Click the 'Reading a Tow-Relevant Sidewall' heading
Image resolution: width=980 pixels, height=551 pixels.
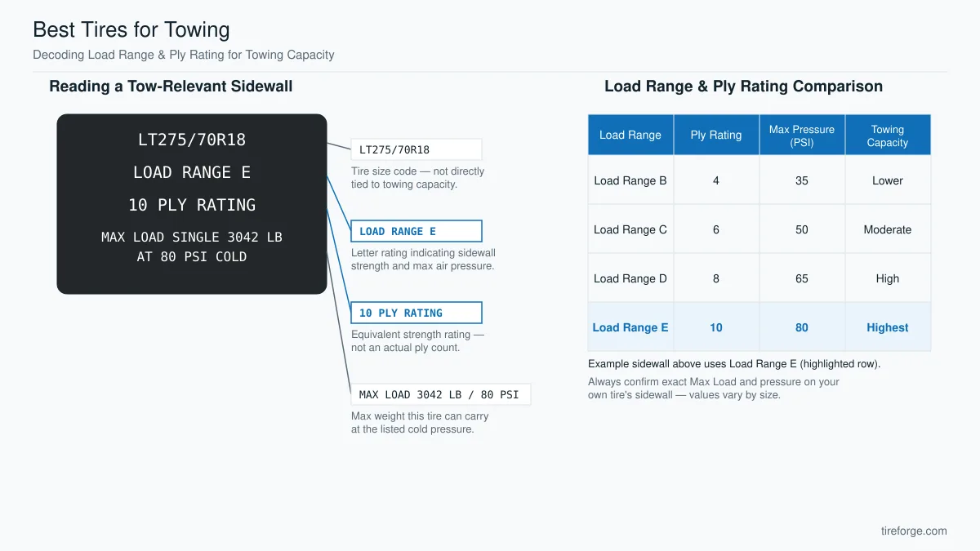coord(171,87)
